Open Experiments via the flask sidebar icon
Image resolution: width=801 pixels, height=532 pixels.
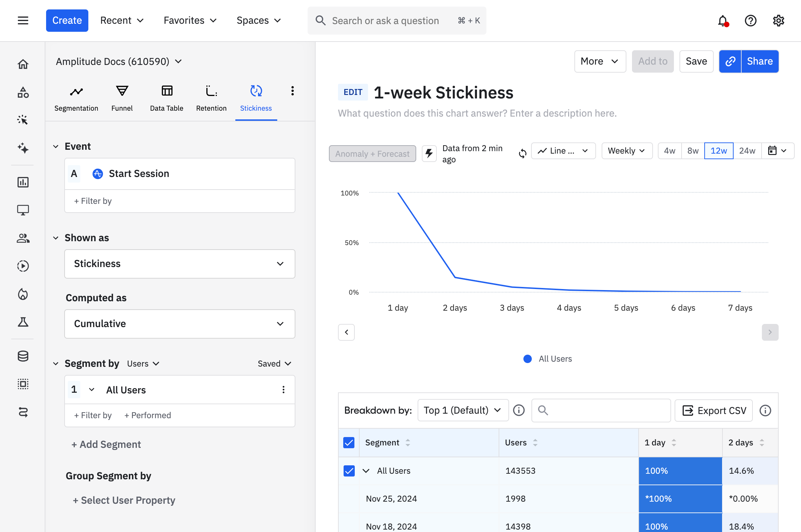(x=23, y=322)
